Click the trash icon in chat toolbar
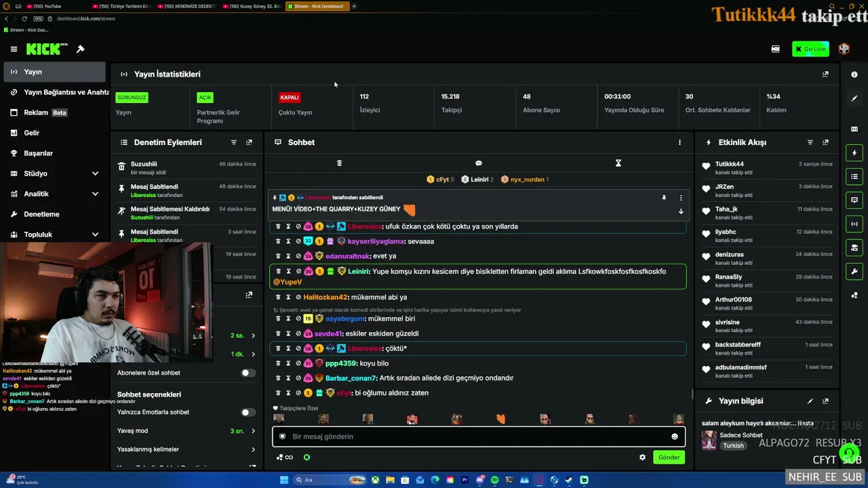This screenshot has width=868, height=488. (x=339, y=163)
